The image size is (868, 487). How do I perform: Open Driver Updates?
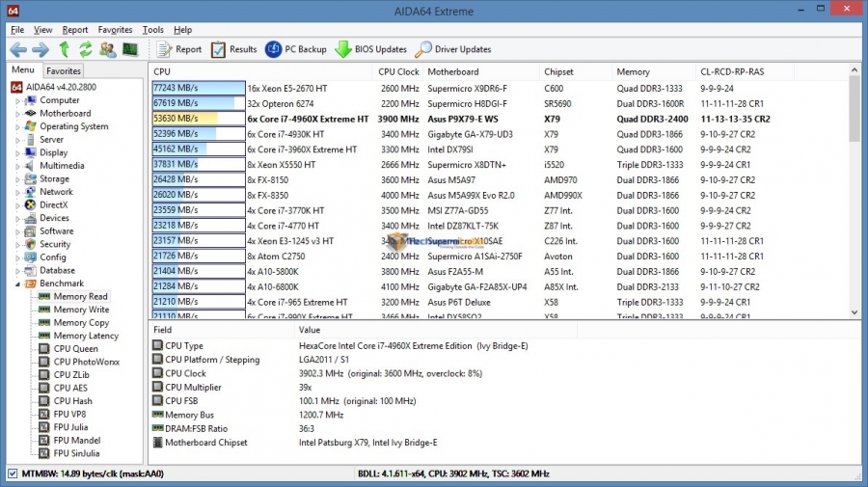point(453,50)
